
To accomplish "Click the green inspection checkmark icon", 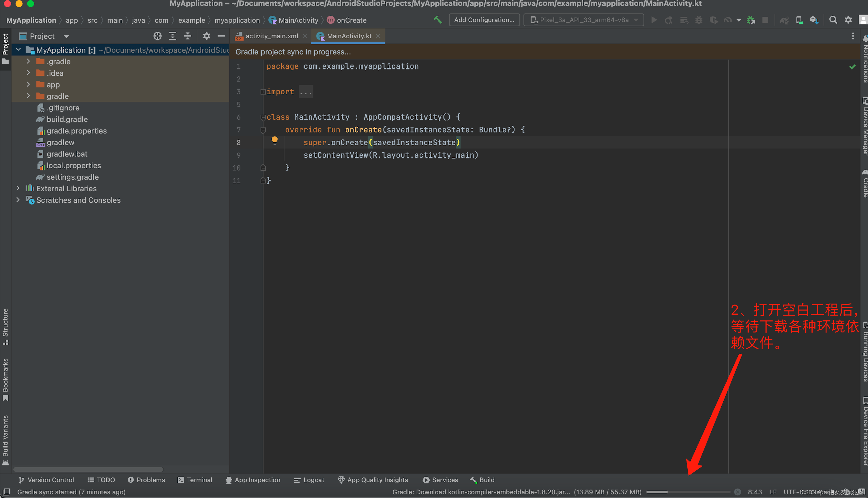I will [852, 67].
